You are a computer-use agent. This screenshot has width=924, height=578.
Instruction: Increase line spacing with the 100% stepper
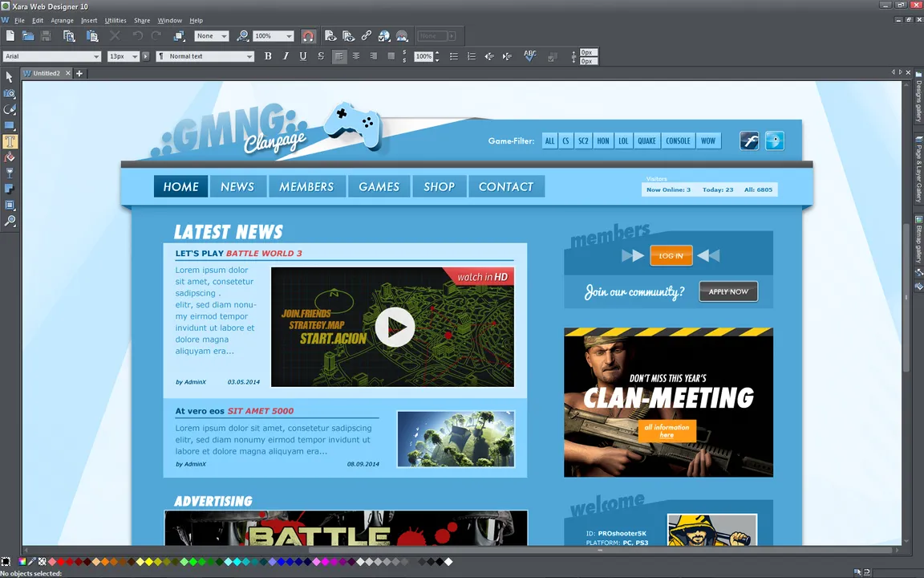[x=437, y=54]
